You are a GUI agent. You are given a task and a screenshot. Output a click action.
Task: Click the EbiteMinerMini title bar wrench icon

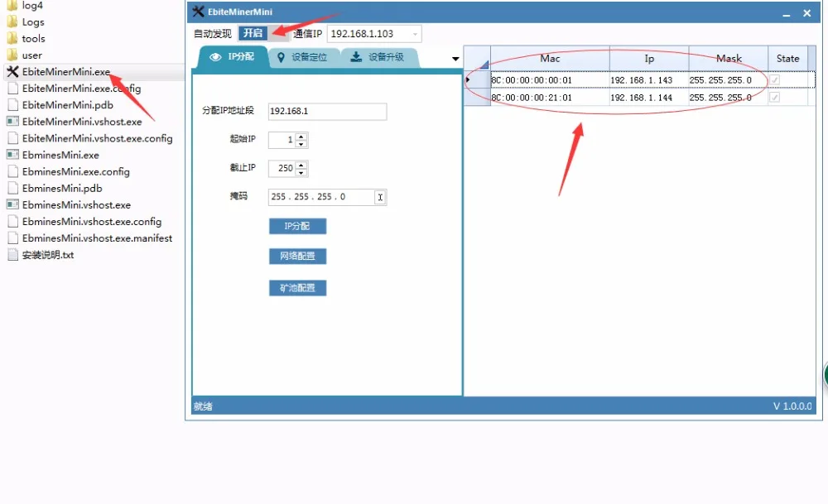click(x=198, y=11)
